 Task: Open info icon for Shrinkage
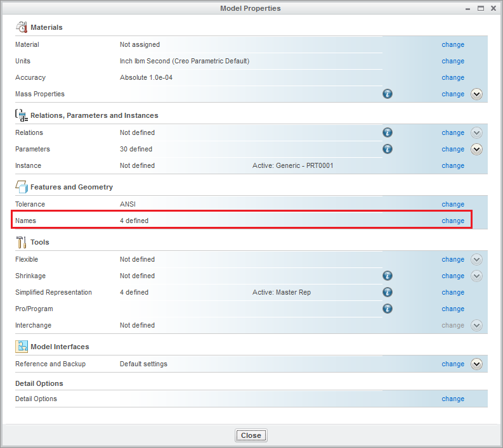pyautogui.click(x=388, y=276)
